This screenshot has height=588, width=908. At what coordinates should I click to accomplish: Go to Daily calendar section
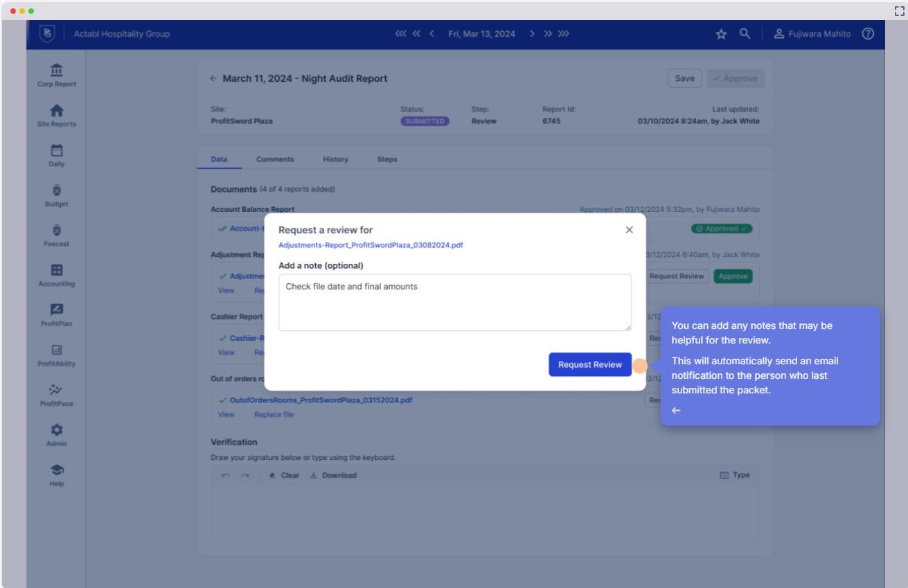click(57, 155)
